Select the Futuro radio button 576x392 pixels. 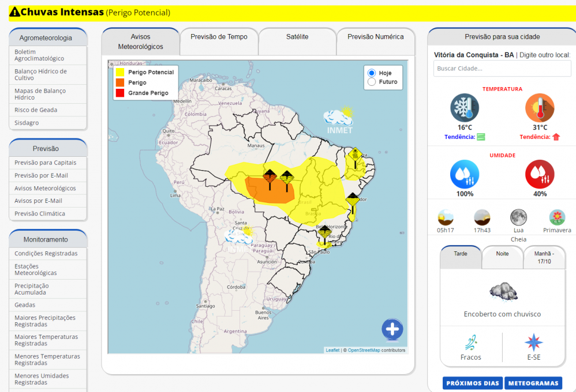pyautogui.click(x=372, y=82)
